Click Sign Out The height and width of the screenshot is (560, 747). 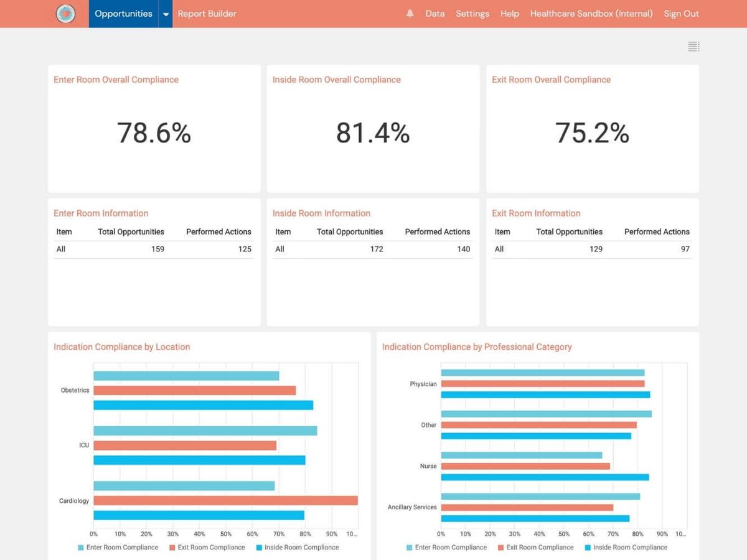[681, 13]
